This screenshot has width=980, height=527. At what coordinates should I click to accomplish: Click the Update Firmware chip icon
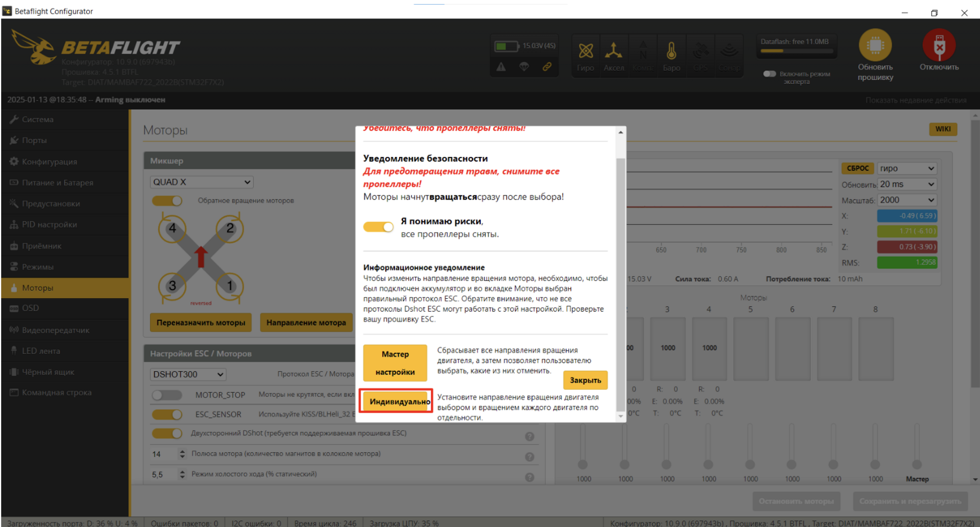click(875, 45)
